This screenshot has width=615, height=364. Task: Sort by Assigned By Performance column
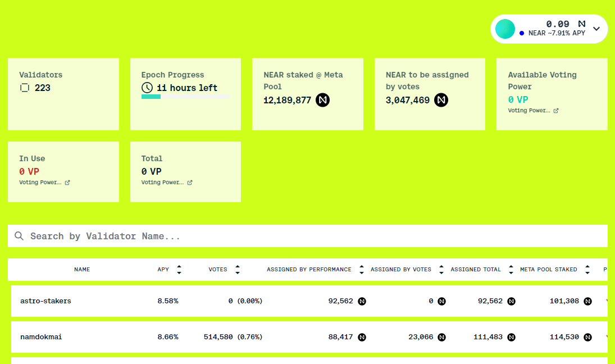361,270
